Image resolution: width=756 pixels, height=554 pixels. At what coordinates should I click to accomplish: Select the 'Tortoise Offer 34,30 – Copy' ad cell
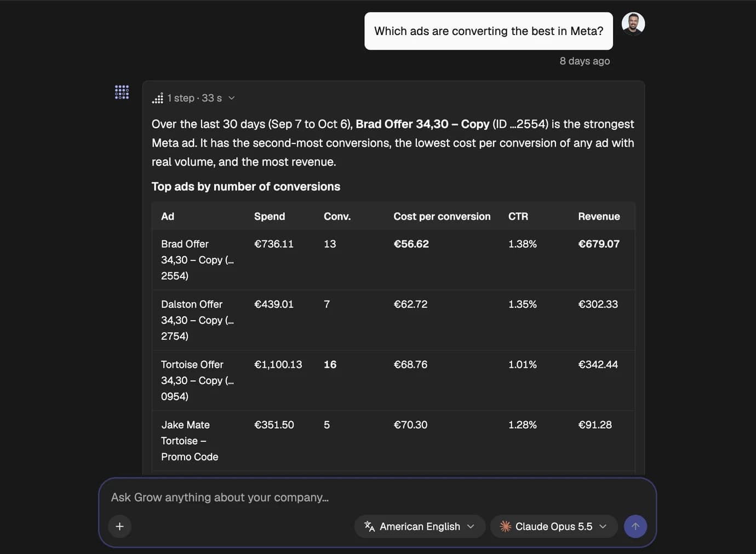tap(198, 380)
